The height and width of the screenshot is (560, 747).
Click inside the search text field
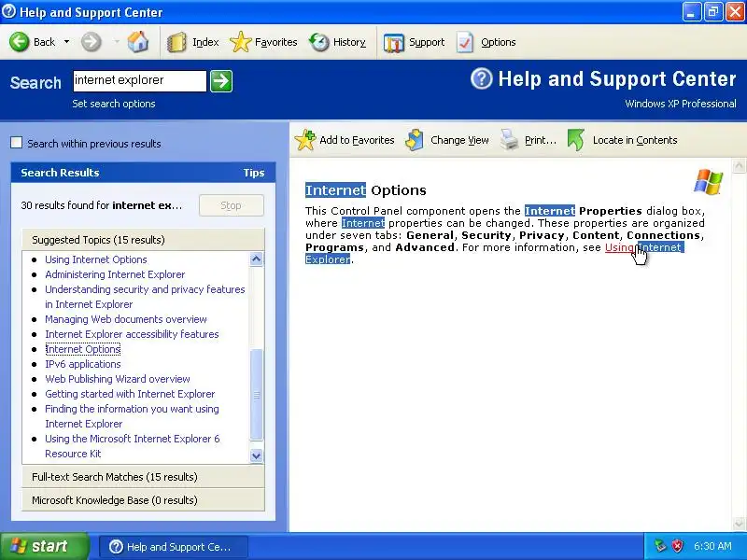139,80
